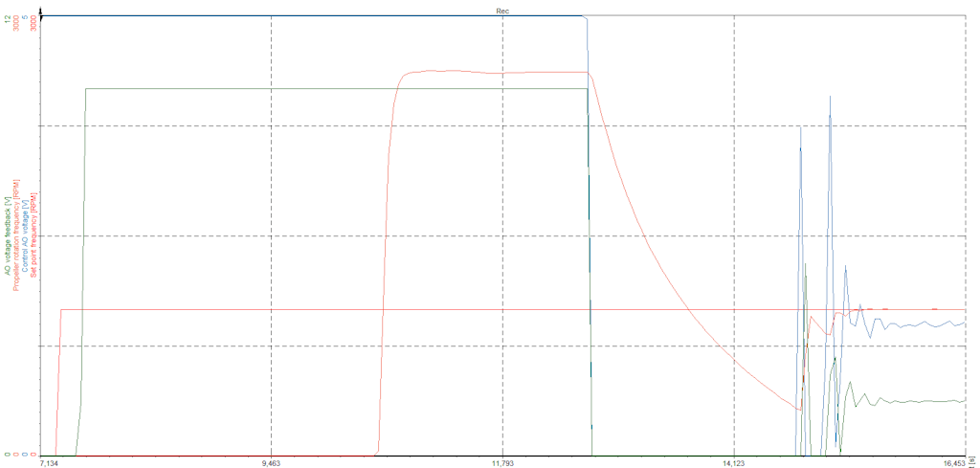Click the "16,453" time axis value
Viewport: 980px width, 468px height.
pos(955,463)
